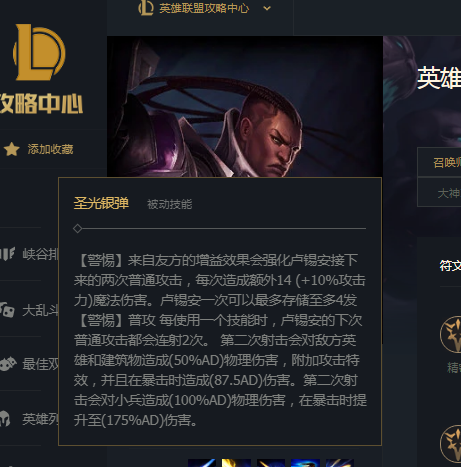Viewport: 461px width, 467px height.
Task: Open the 英雄联盟攻略中心 header menu
Action: pyautogui.click(x=204, y=8)
